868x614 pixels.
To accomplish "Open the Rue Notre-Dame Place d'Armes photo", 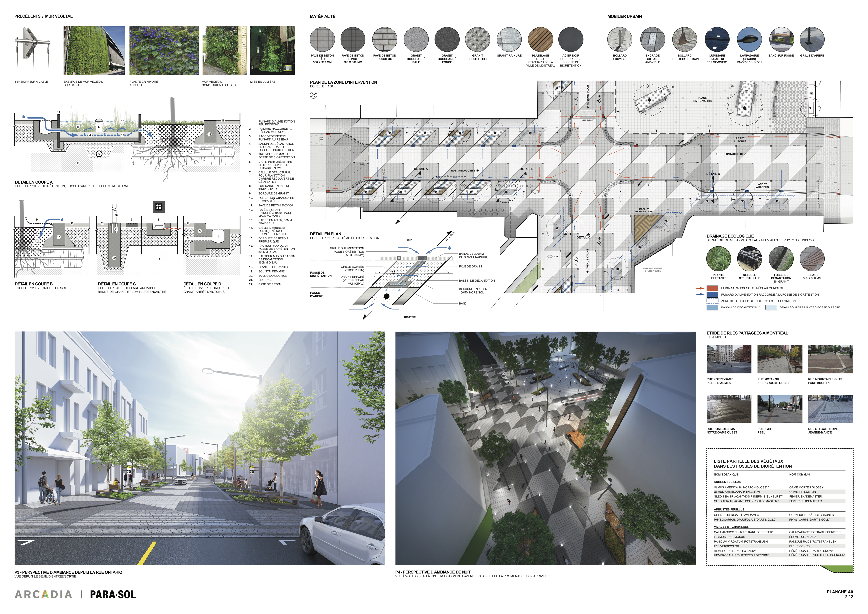I will (729, 360).
